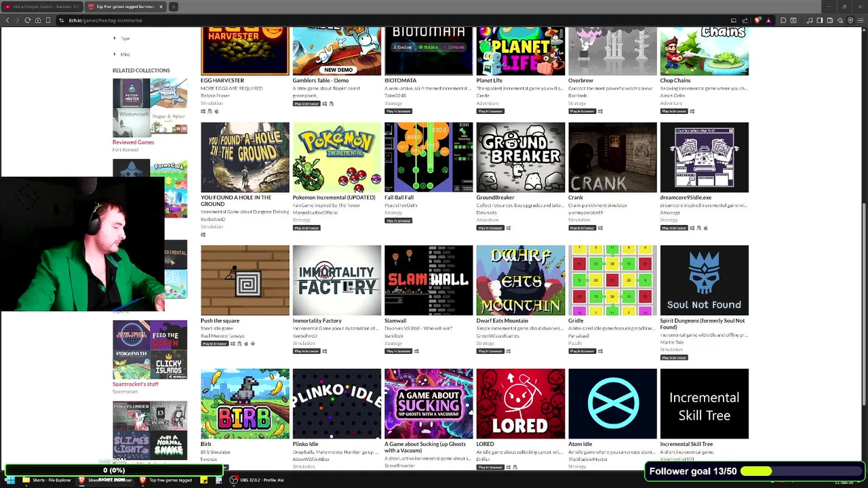Open Immortality Factory thumbnail
The height and width of the screenshot is (488, 868).
coord(337,281)
